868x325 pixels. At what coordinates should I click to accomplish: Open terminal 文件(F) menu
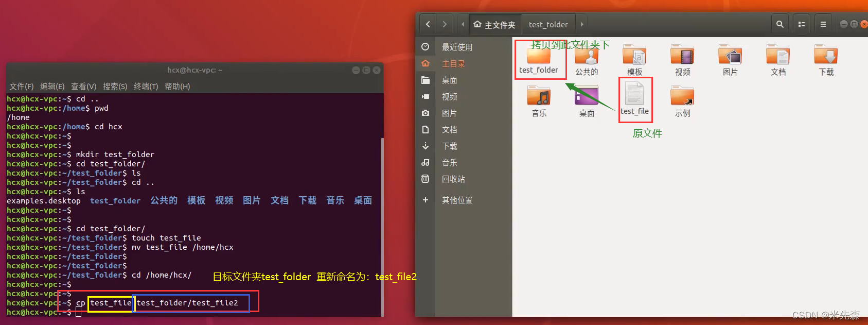point(22,87)
